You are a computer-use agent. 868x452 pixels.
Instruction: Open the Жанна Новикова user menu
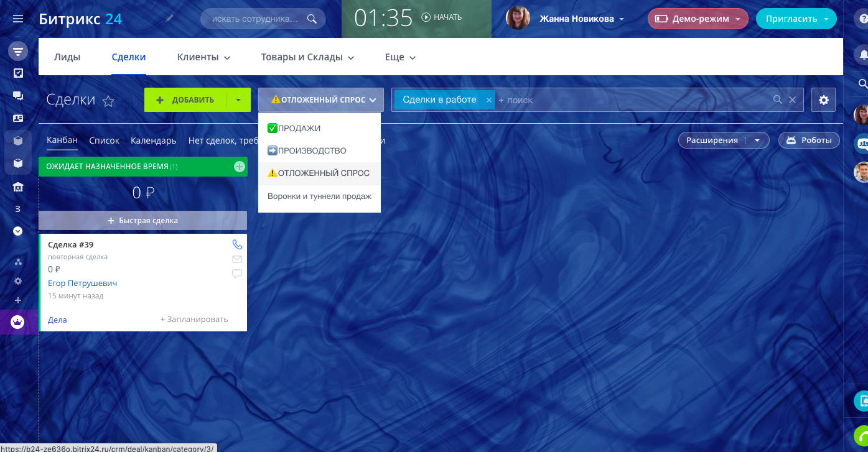[582, 19]
